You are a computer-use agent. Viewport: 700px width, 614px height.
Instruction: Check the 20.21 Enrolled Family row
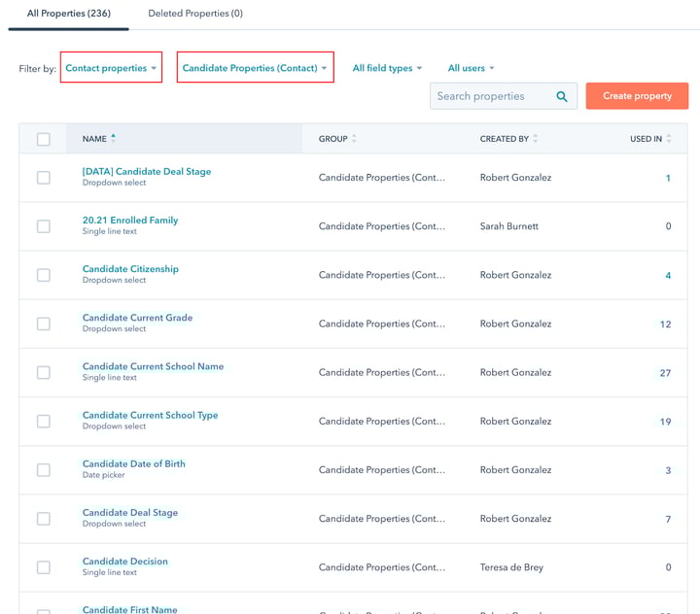click(x=44, y=226)
